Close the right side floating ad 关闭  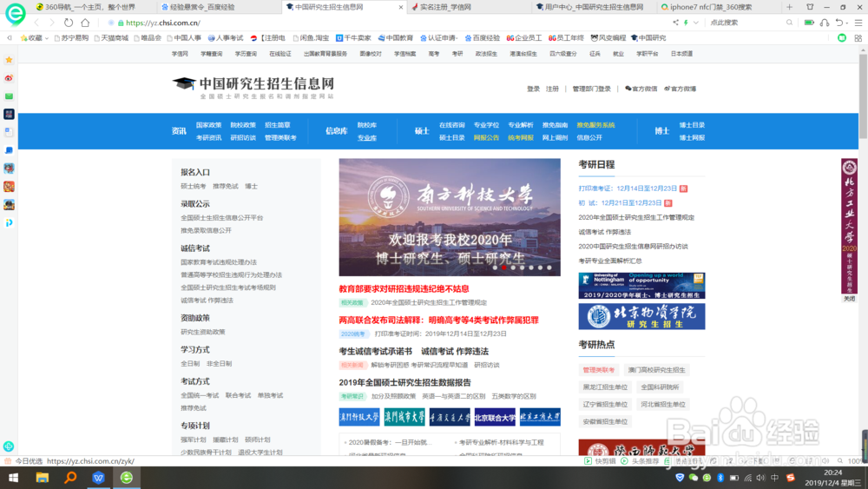coord(849,299)
